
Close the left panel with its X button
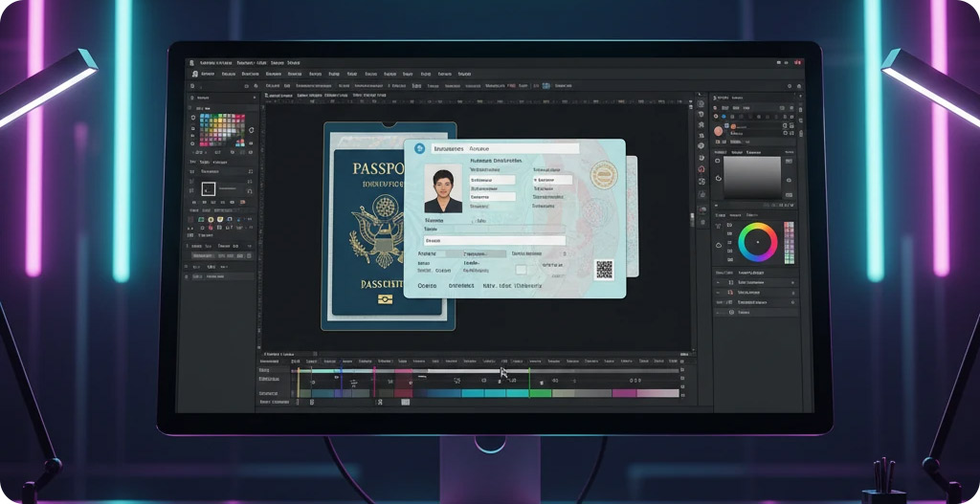point(255,98)
